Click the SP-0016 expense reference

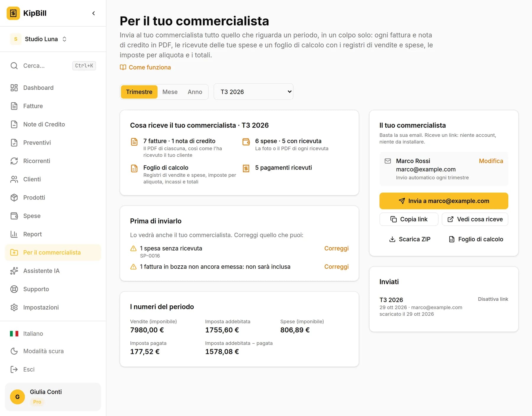150,256
